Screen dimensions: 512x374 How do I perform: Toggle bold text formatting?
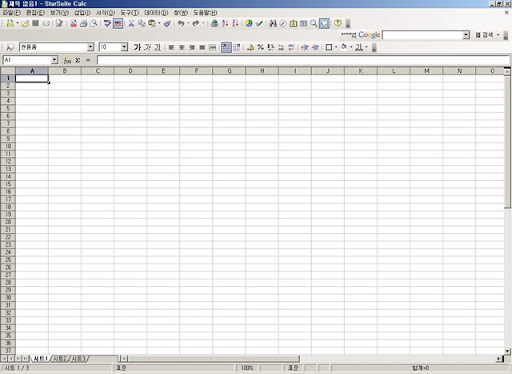[137, 47]
